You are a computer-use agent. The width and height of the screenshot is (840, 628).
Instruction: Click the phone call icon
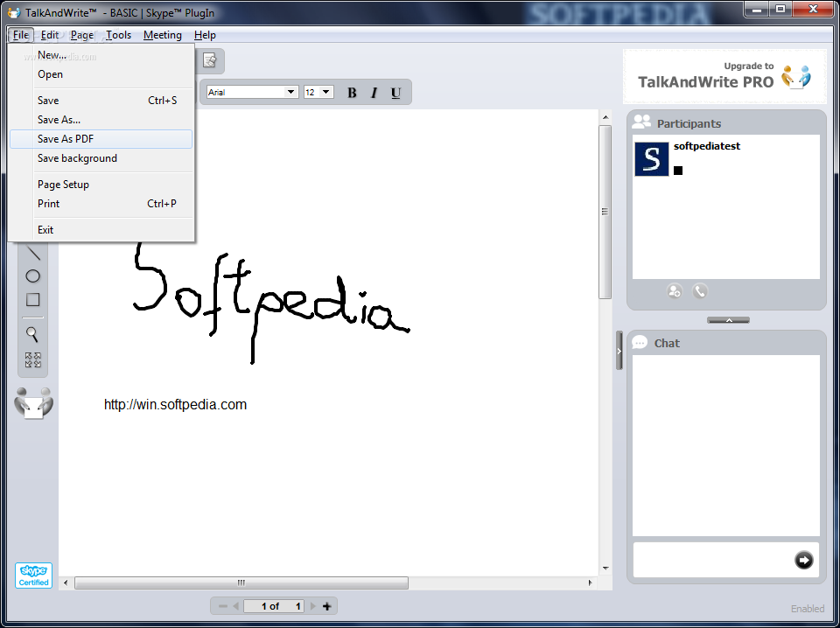(x=700, y=291)
